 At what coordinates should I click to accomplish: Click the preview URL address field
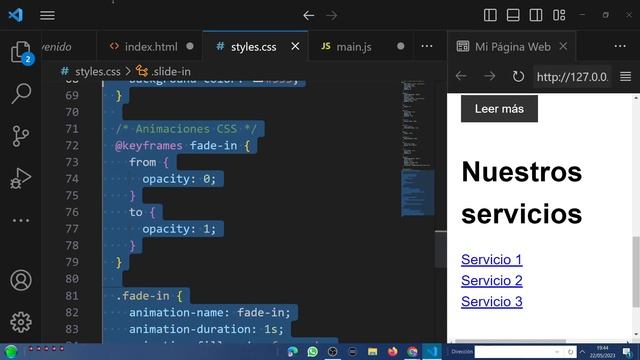click(x=572, y=76)
